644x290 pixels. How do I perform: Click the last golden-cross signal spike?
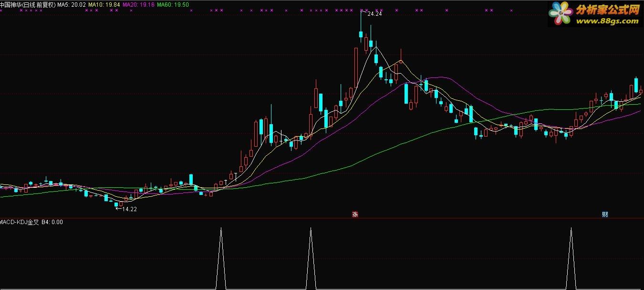(571, 258)
